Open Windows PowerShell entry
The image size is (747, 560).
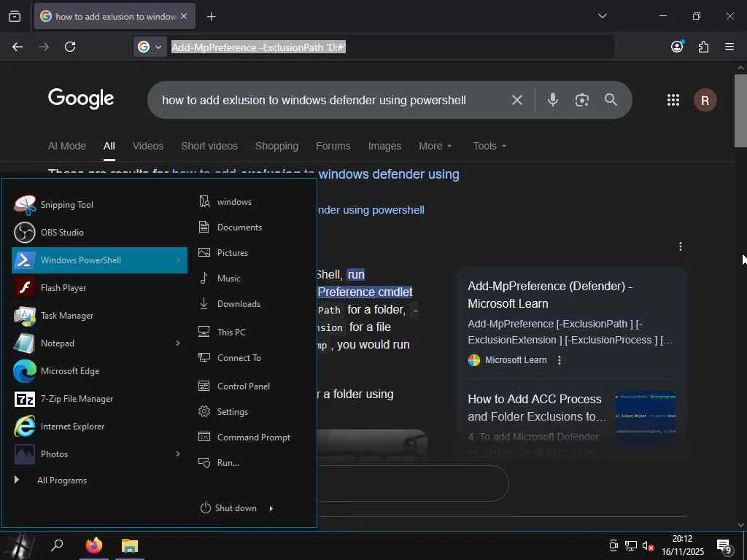coord(99,260)
